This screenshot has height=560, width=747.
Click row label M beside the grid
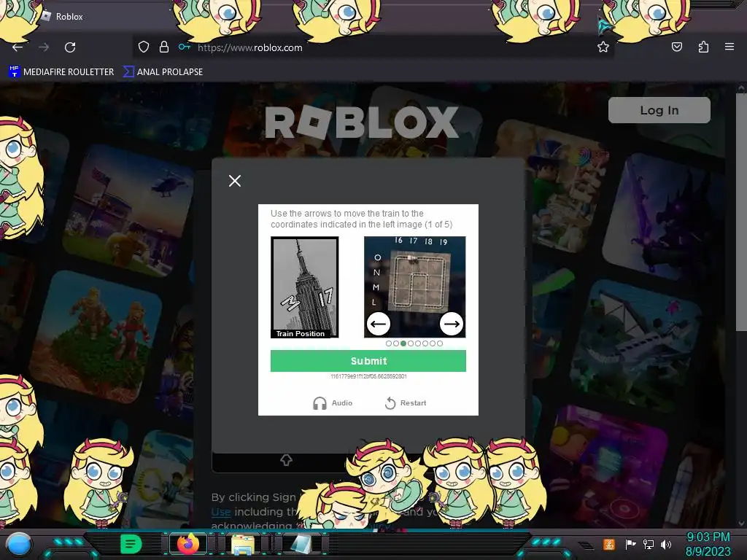pyautogui.click(x=376, y=287)
